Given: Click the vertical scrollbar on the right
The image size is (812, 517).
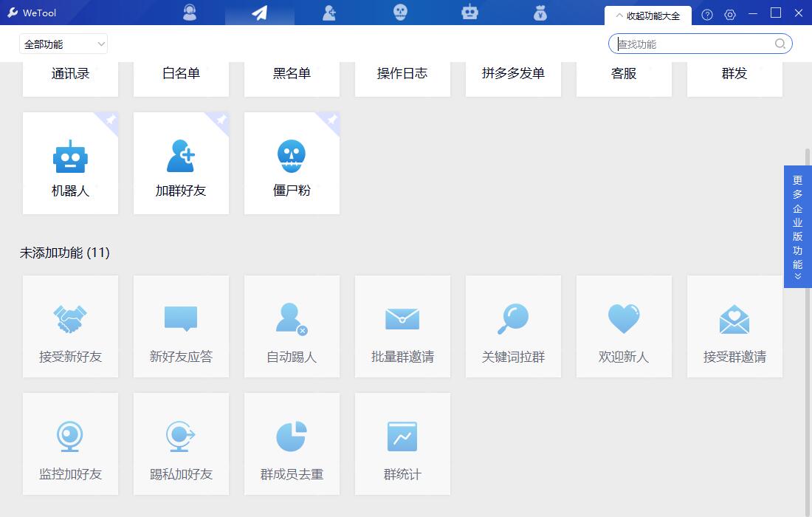Looking at the screenshot, I should click(x=807, y=295).
